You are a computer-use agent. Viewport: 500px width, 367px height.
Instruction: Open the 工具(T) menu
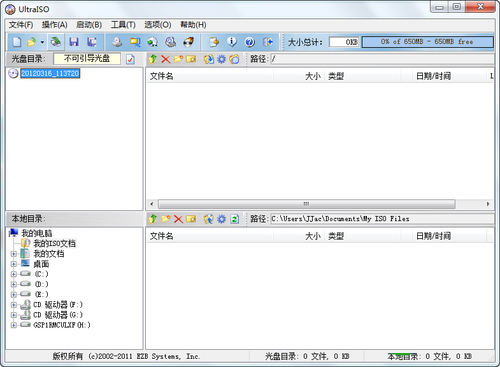point(123,25)
